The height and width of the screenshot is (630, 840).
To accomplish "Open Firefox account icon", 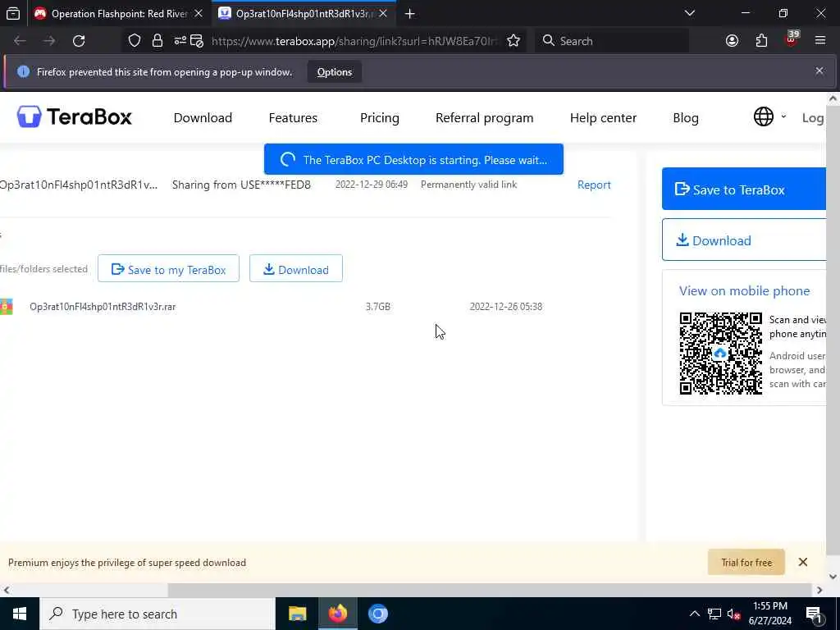I will [732, 41].
